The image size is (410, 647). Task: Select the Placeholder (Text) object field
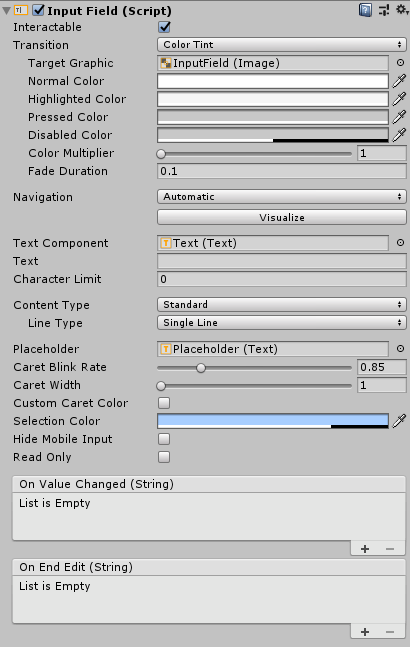(x=273, y=349)
